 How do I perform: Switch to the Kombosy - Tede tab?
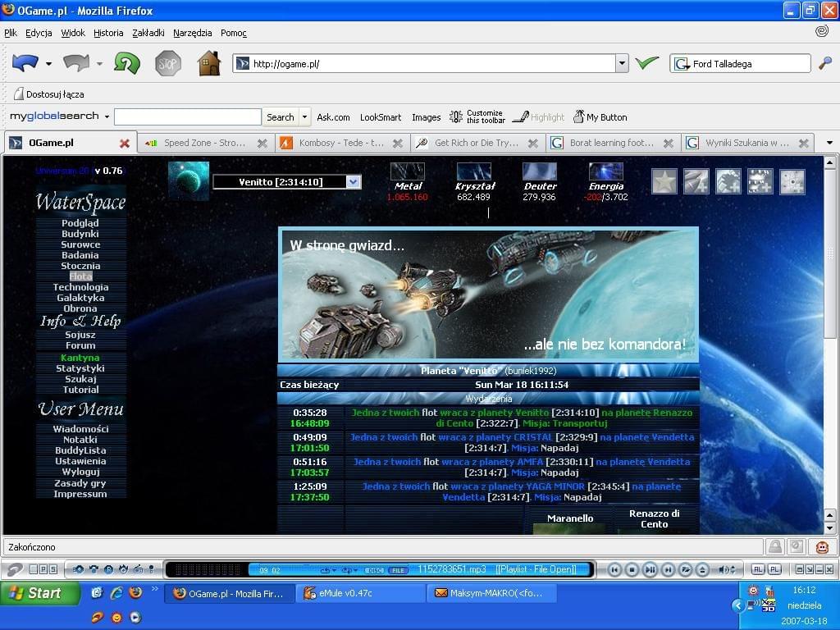pyautogui.click(x=342, y=143)
